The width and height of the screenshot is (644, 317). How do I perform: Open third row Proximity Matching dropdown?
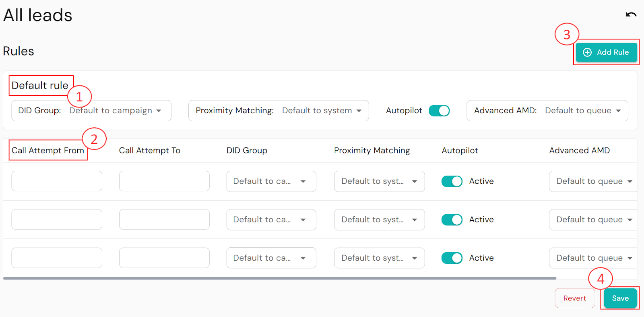tap(379, 258)
